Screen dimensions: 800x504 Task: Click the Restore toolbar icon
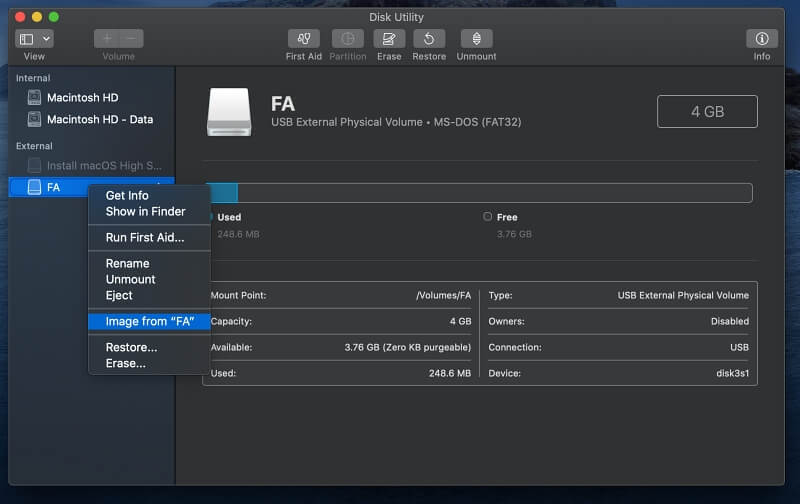tap(429, 39)
